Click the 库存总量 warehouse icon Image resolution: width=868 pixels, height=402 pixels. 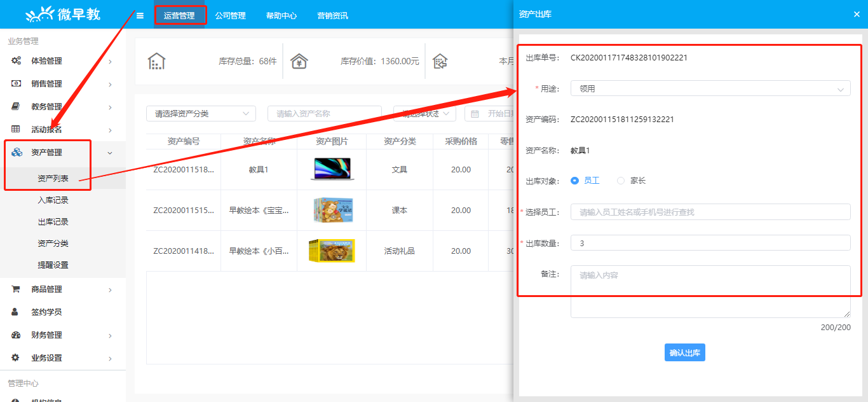click(156, 61)
